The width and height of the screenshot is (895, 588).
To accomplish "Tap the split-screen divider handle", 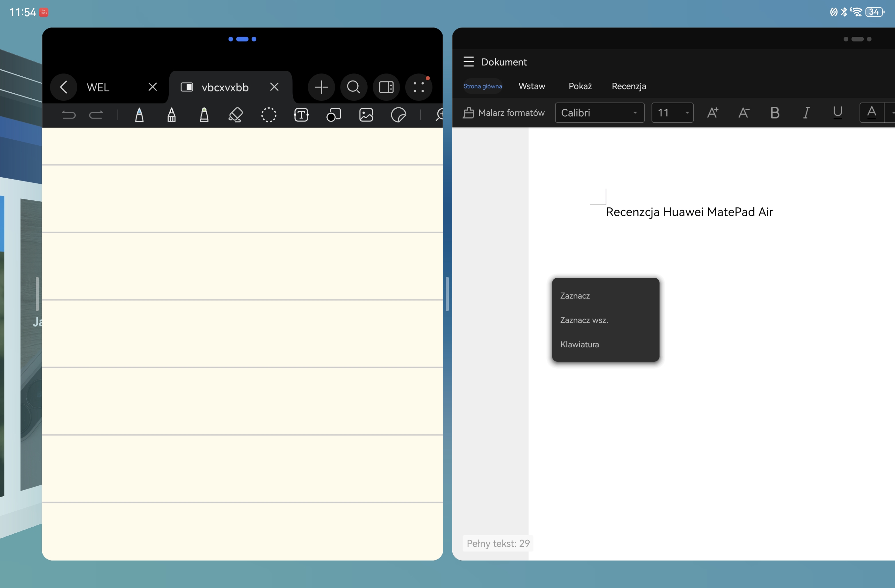I will coord(447,294).
